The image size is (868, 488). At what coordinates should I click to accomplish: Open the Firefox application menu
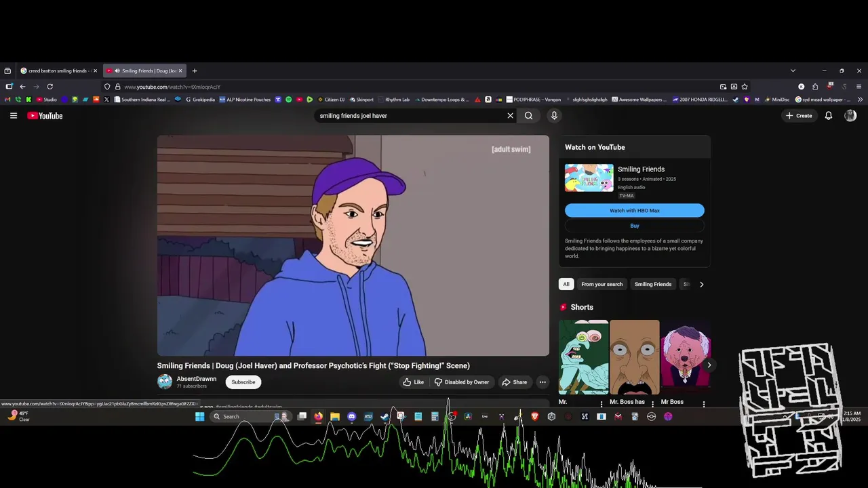[x=859, y=87]
